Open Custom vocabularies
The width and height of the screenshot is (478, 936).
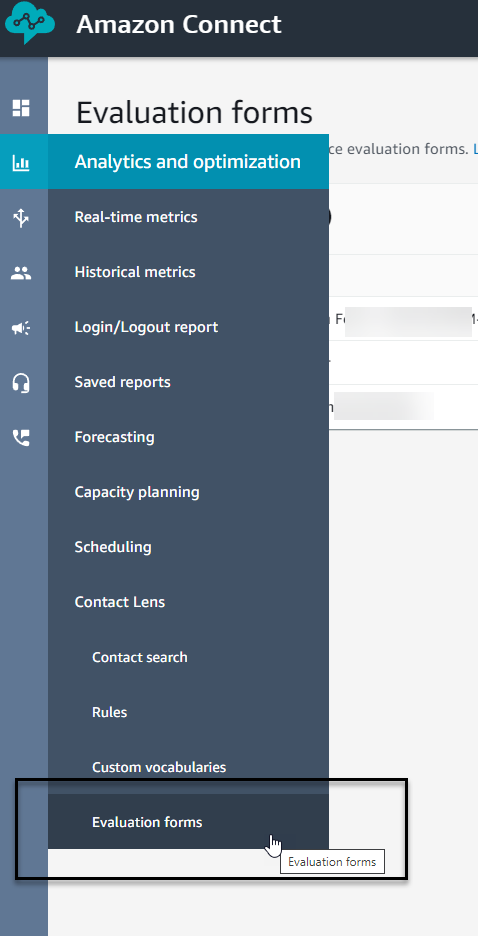pyautogui.click(x=188, y=766)
